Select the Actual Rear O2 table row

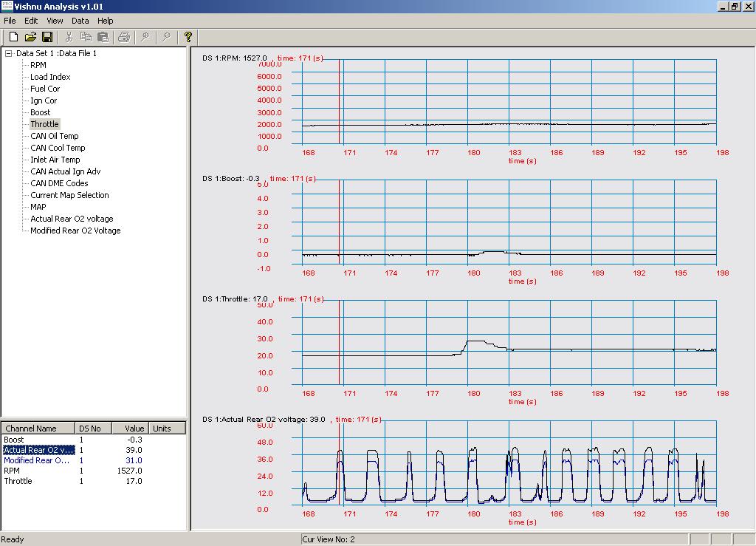[38, 450]
